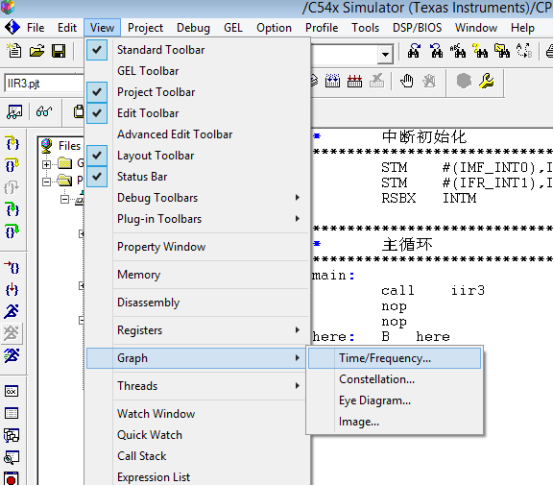This screenshot has height=486, width=554.
Task: Open the Debug menu
Action: tap(193, 28)
